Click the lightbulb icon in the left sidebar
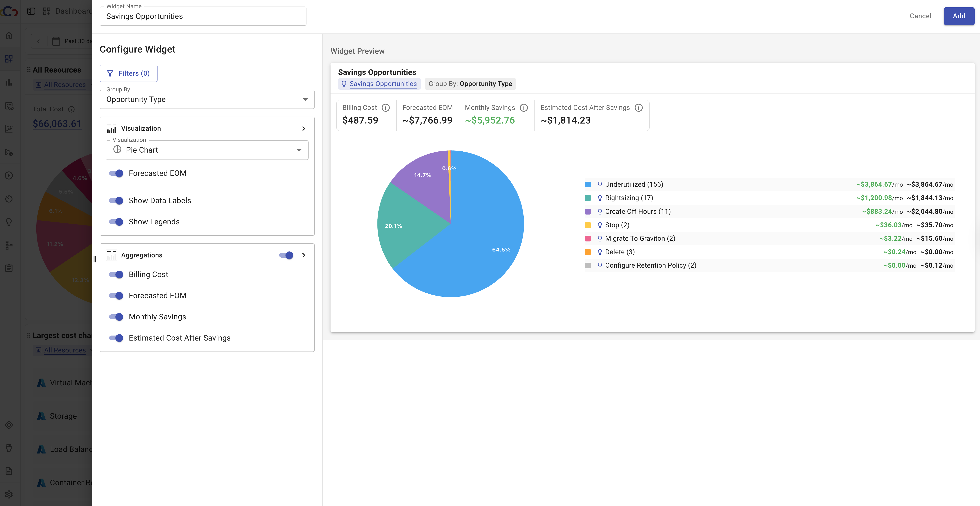Screen dimensions: 980x506 9,222
